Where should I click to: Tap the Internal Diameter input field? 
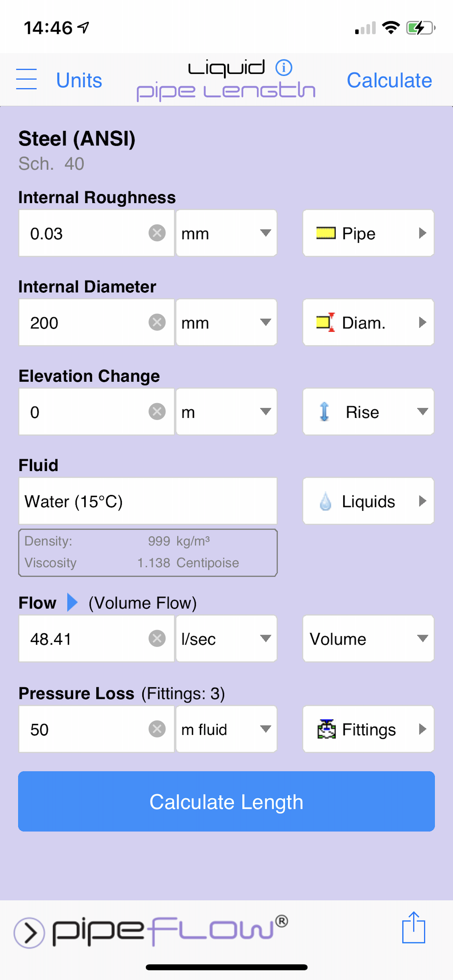96,322
